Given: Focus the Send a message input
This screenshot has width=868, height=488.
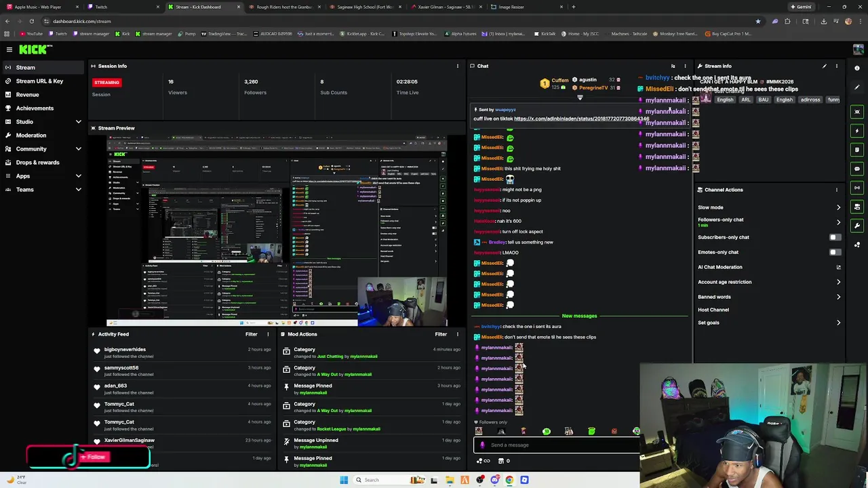Looking at the screenshot, I should pos(557,445).
